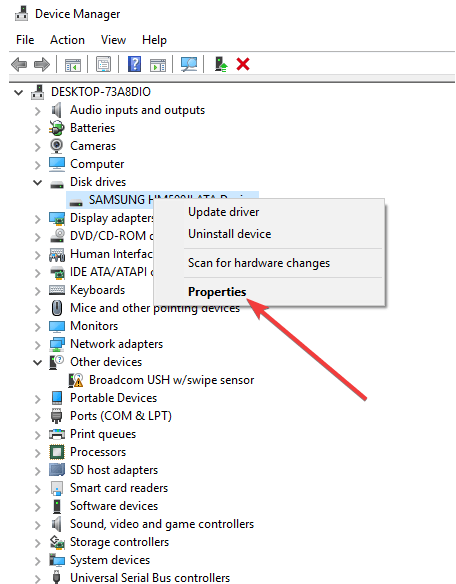Click the Back arrow toolbar icon
Screen dimensions: 456x584
19,64
